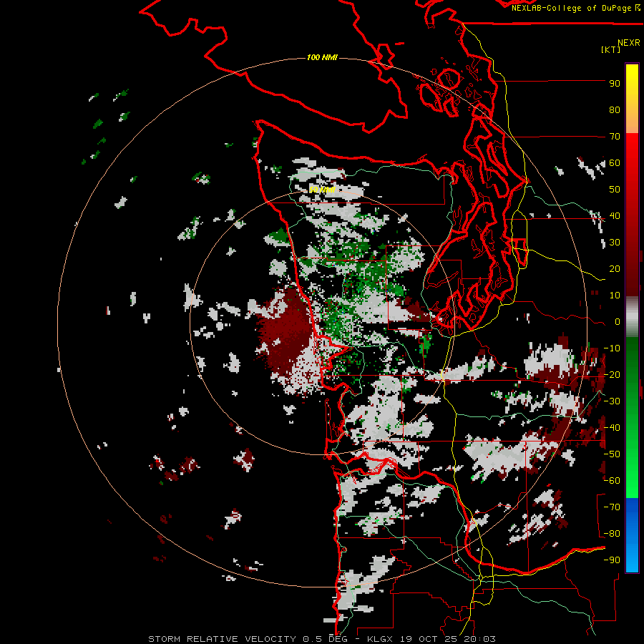Click the "0" scale value
Image resolution: width=644 pixels, height=644 pixels.
[x=618, y=322]
